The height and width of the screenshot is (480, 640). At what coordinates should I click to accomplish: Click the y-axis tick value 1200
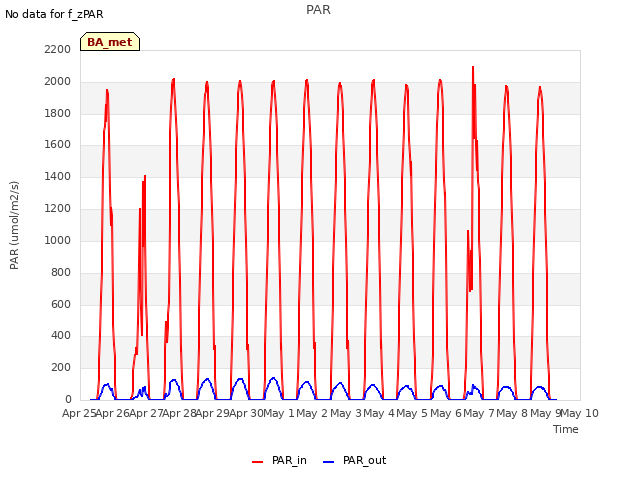pos(58,209)
